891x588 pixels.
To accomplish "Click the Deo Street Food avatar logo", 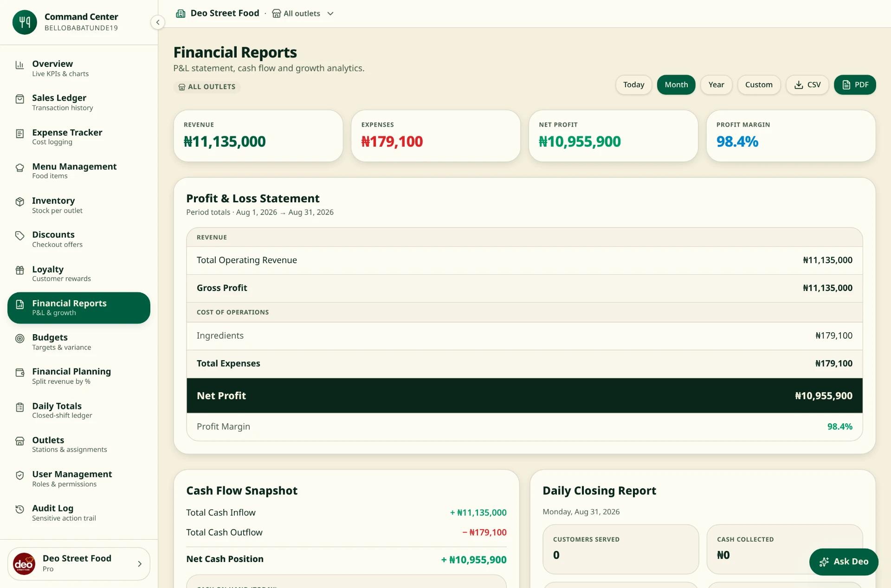I will pyautogui.click(x=24, y=564).
